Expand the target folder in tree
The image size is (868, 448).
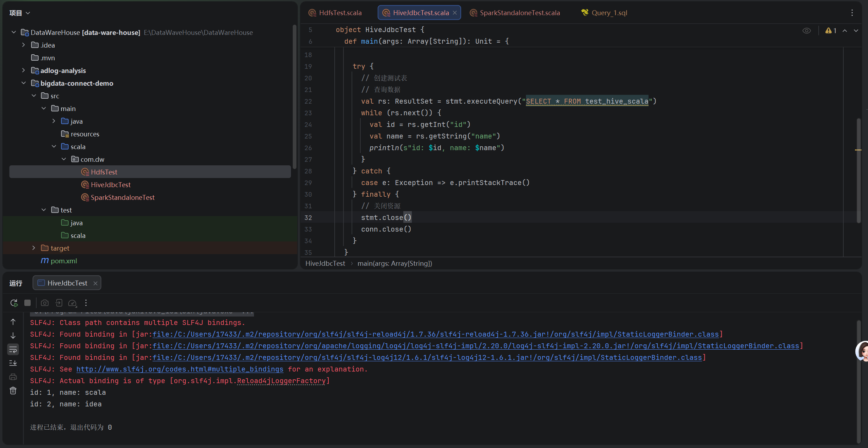coord(34,248)
